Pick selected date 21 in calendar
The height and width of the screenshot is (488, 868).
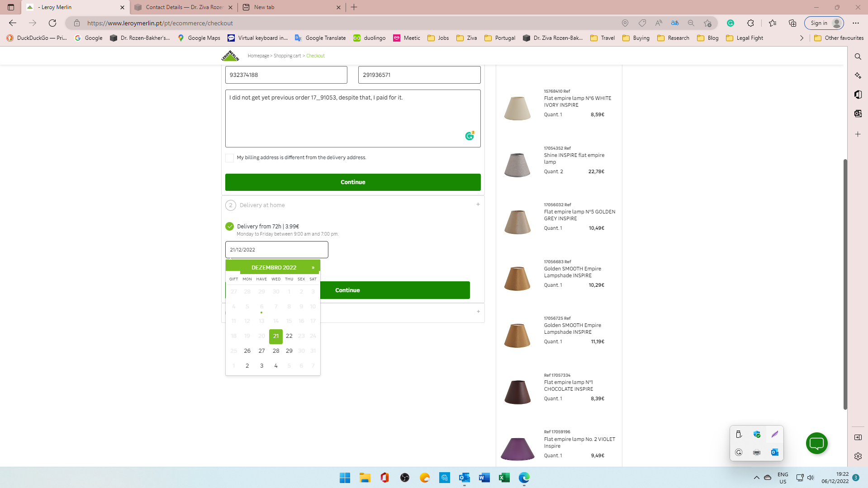[x=276, y=336]
